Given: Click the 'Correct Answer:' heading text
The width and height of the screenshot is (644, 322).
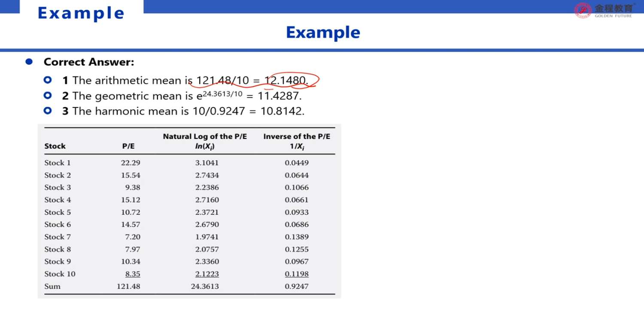Looking at the screenshot, I should click(x=89, y=62).
